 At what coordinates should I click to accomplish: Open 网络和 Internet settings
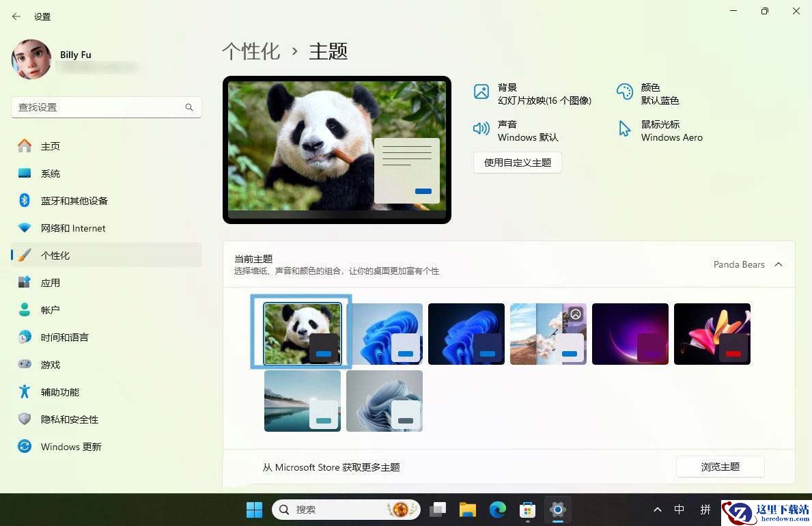click(106, 228)
